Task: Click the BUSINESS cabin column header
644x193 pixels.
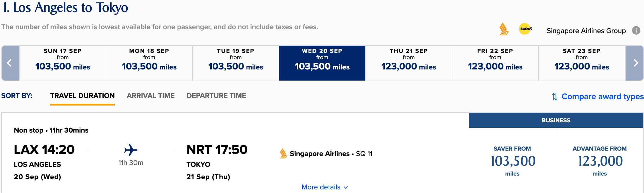Action: [x=556, y=120]
